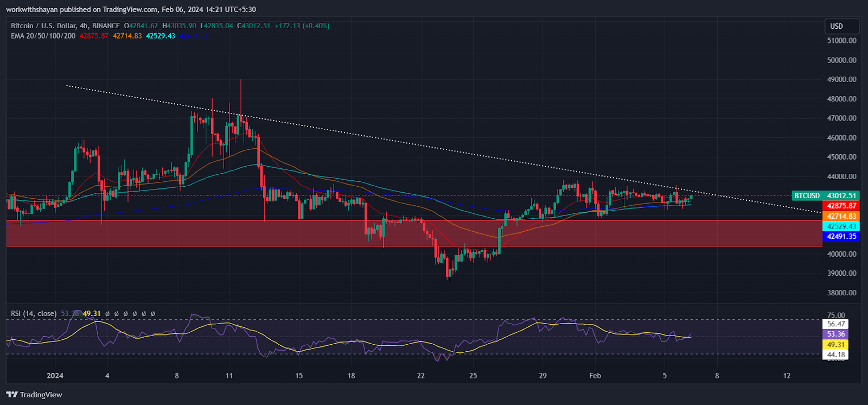Click the orange 42714.83 tag on the price axis
The width and height of the screenshot is (868, 405).
[x=841, y=216]
